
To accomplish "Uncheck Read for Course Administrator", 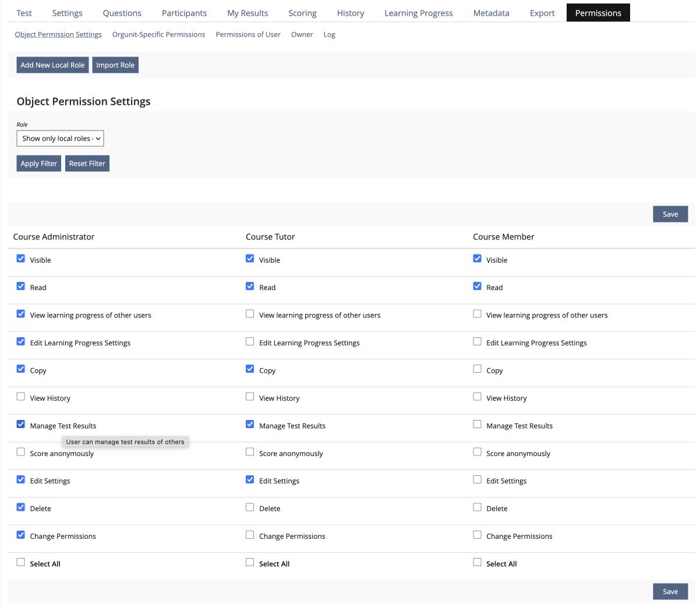I will (20, 287).
